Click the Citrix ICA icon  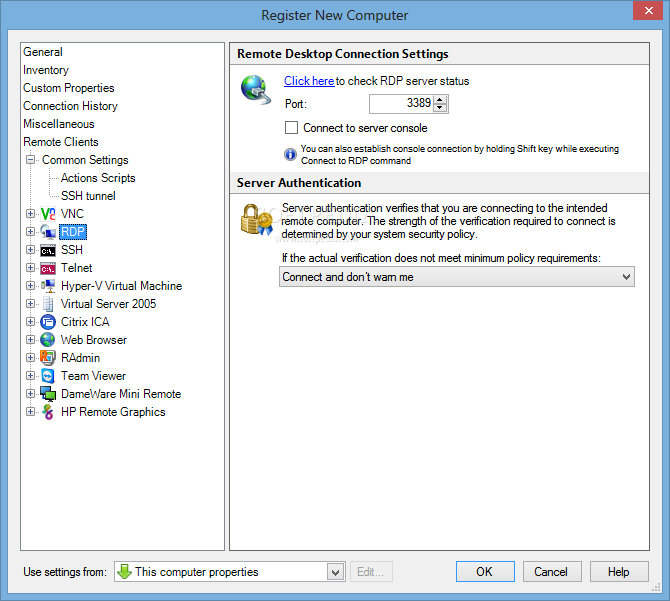(x=48, y=322)
